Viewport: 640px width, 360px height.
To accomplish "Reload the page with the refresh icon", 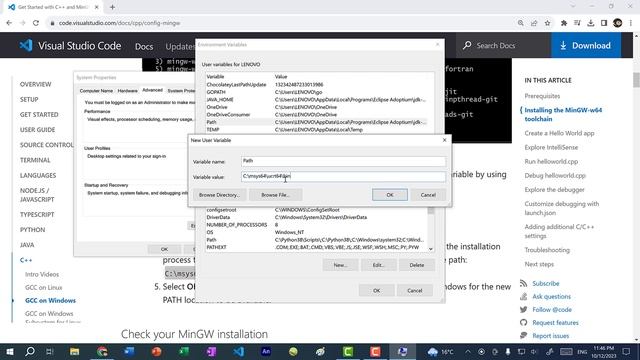I will [36, 23].
